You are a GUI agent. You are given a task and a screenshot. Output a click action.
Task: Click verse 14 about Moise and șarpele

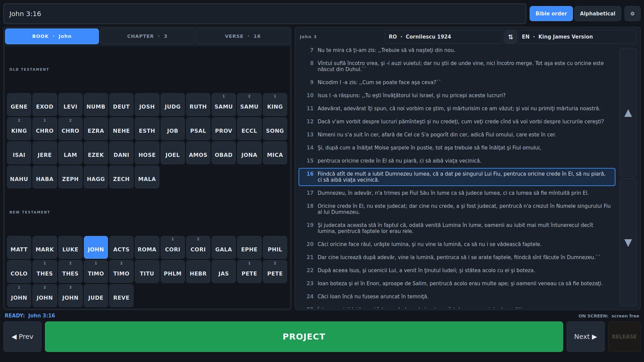pyautogui.click(x=457, y=148)
